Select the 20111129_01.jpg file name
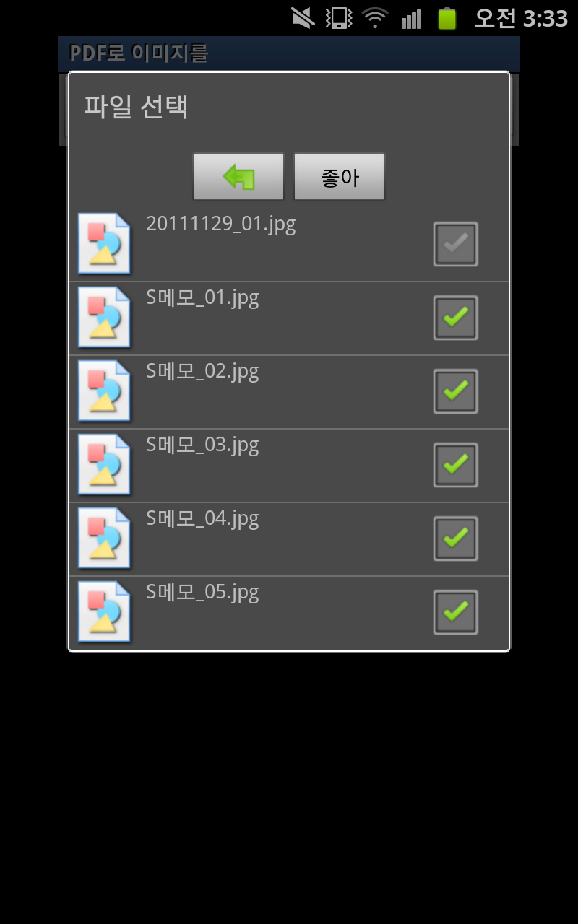Screen dimensions: 578x924 pyautogui.click(x=221, y=224)
